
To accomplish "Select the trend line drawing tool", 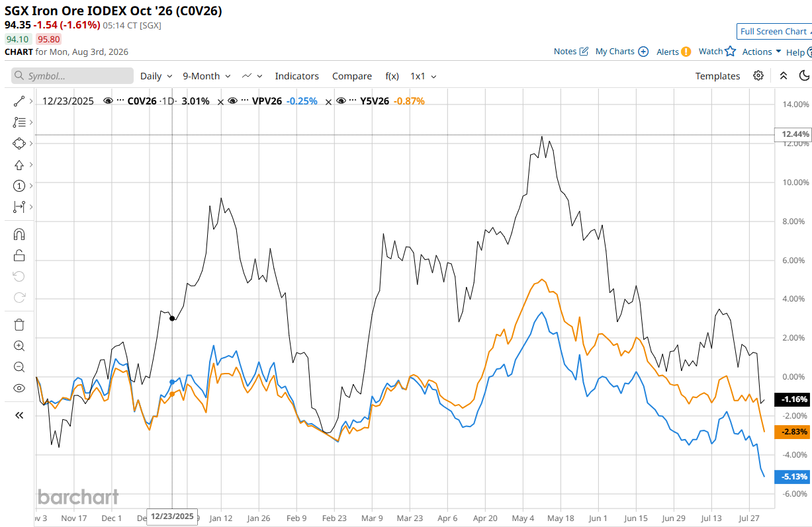I will (x=19, y=101).
